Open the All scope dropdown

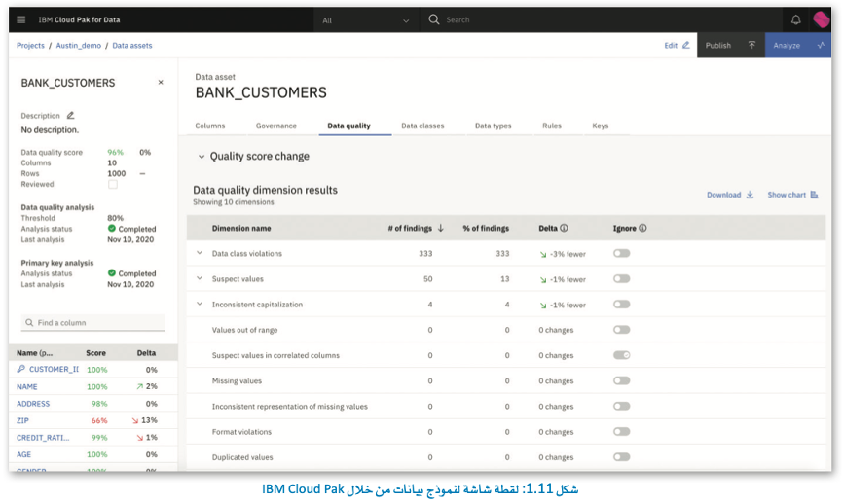pyautogui.click(x=366, y=19)
